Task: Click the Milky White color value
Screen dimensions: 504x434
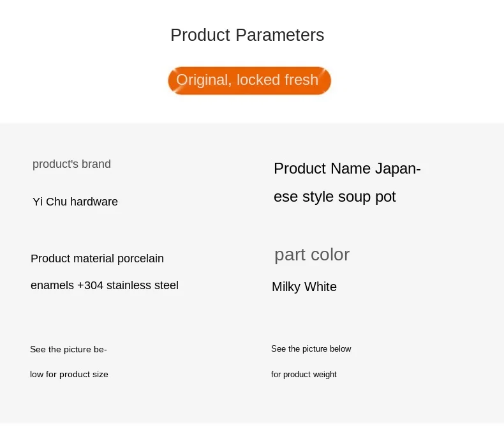Action: [x=304, y=287]
